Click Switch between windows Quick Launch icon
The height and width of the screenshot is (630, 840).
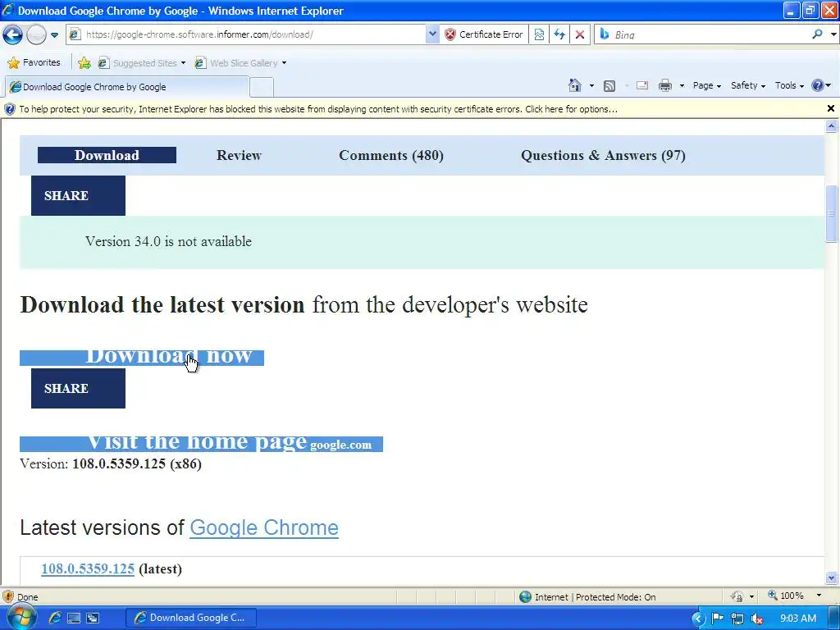tap(93, 618)
